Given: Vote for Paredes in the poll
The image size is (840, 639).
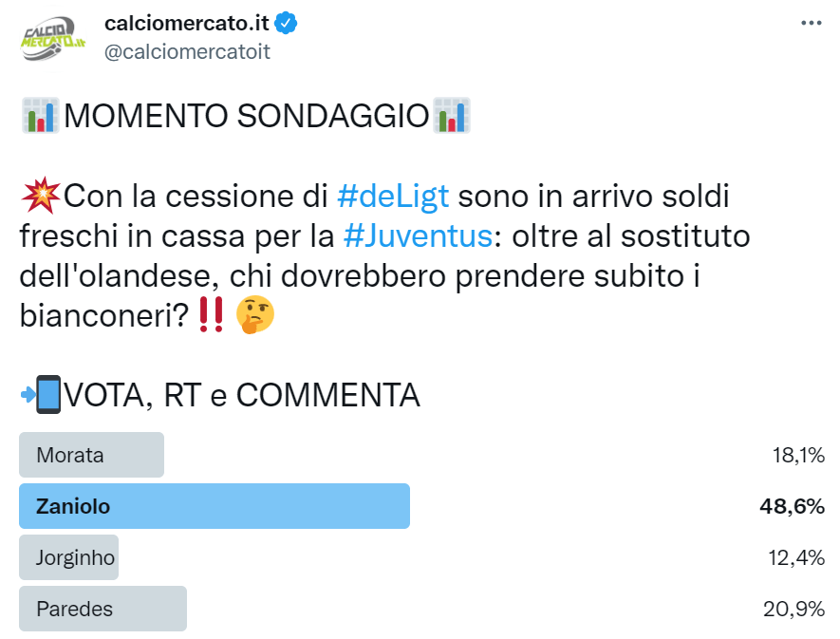Looking at the screenshot, I should click(102, 609).
